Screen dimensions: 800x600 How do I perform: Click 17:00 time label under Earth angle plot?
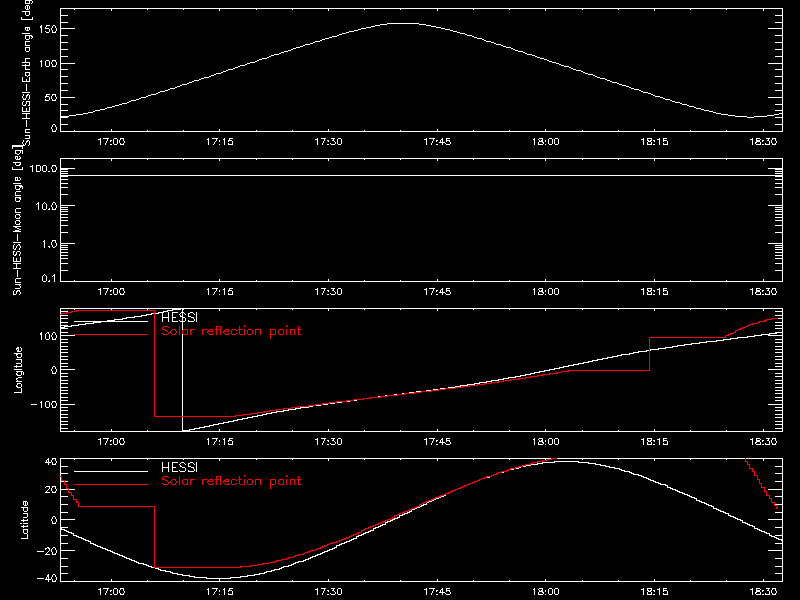coord(111,142)
